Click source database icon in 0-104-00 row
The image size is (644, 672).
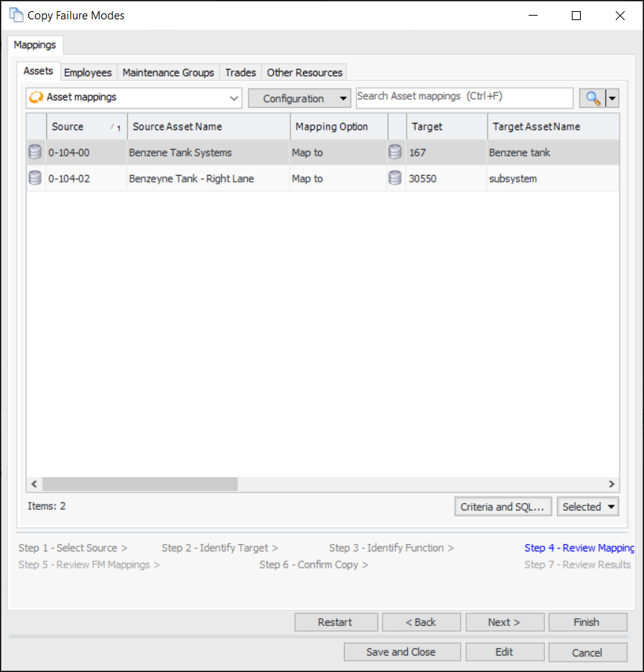point(35,152)
